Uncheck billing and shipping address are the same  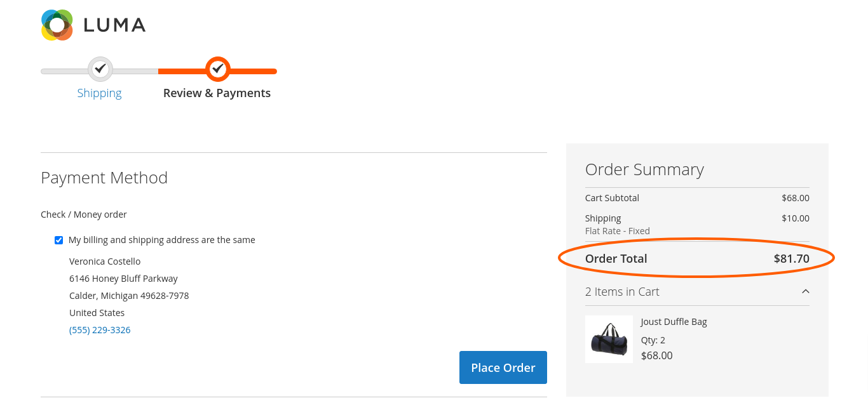(58, 240)
